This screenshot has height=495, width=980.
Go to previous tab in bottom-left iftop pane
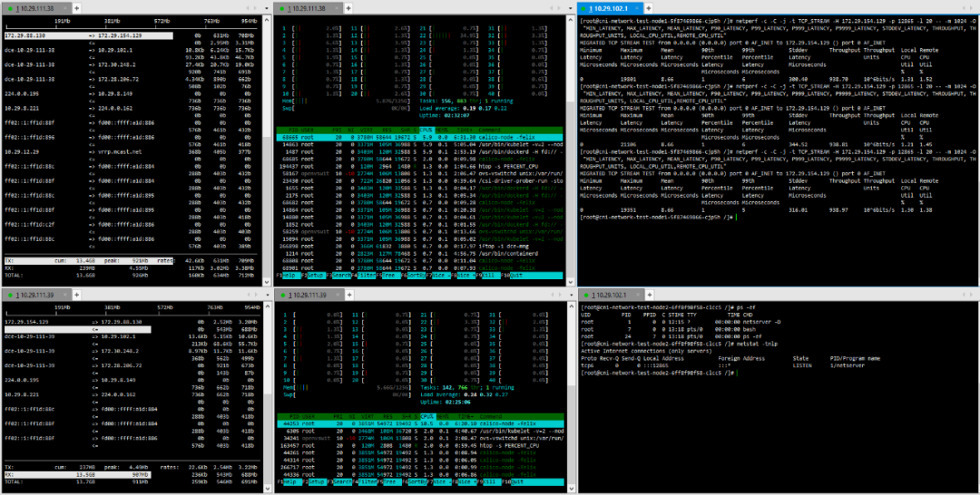248,295
